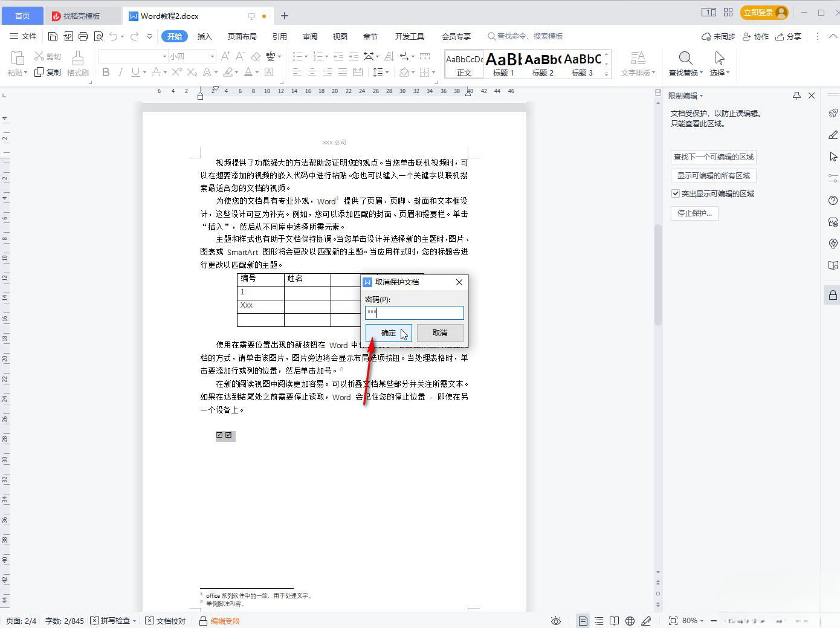Click the zoom out minus button
The image size is (840, 628).
click(x=714, y=621)
